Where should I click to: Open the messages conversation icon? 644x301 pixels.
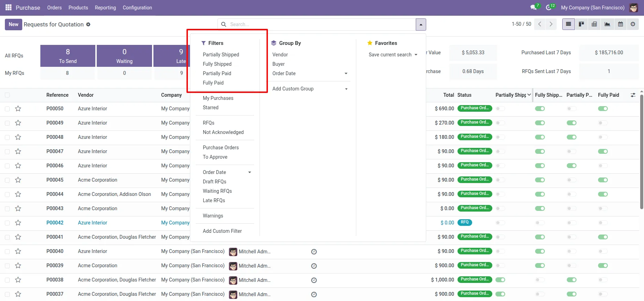533,8
